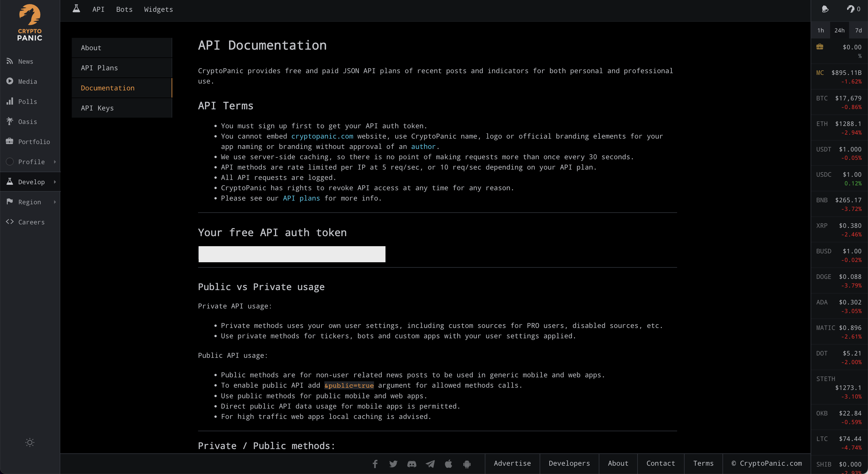Screen dimensions: 868x474
Task: Click the megaphone icon at top right
Action: pos(825,9)
